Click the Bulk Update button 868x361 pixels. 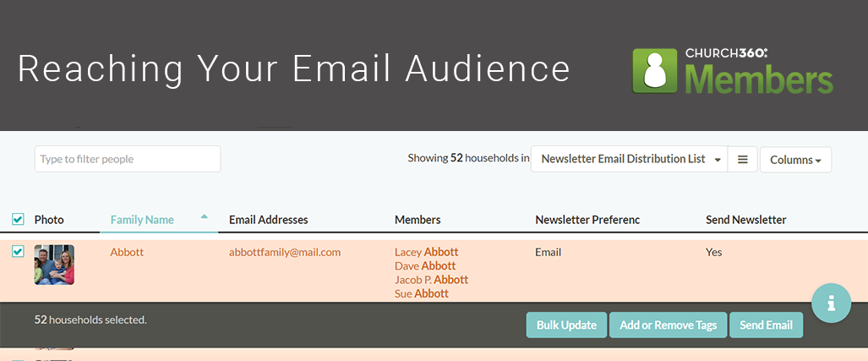point(566,325)
